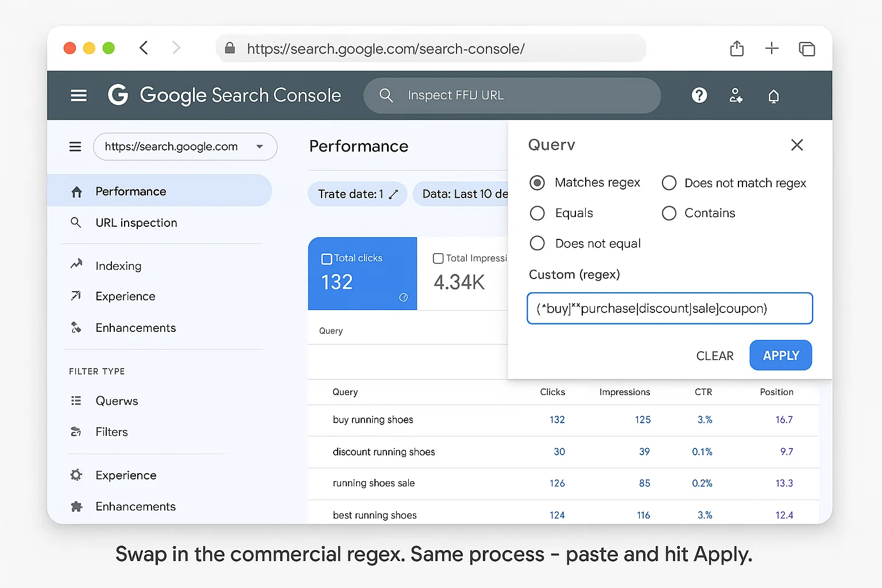Open the notifications bell
882x588 pixels.
[x=773, y=96]
